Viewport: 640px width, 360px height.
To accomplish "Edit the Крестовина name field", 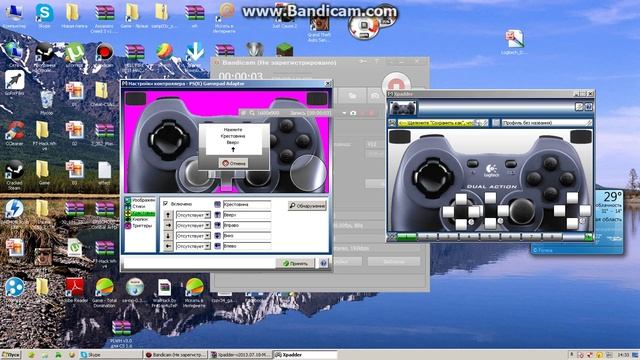I will 247,204.
